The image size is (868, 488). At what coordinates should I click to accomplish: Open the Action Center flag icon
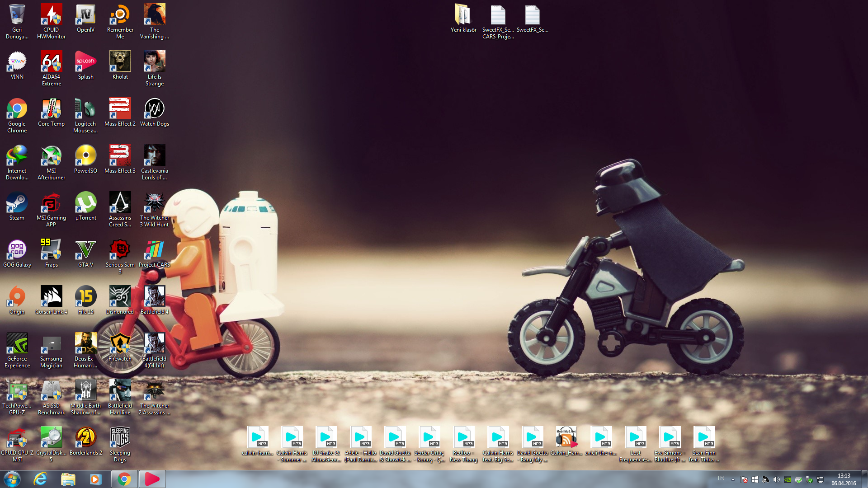744,479
